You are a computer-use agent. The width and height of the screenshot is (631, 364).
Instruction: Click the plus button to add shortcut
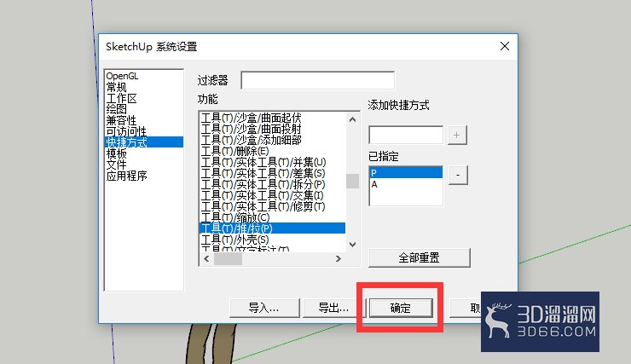point(456,136)
